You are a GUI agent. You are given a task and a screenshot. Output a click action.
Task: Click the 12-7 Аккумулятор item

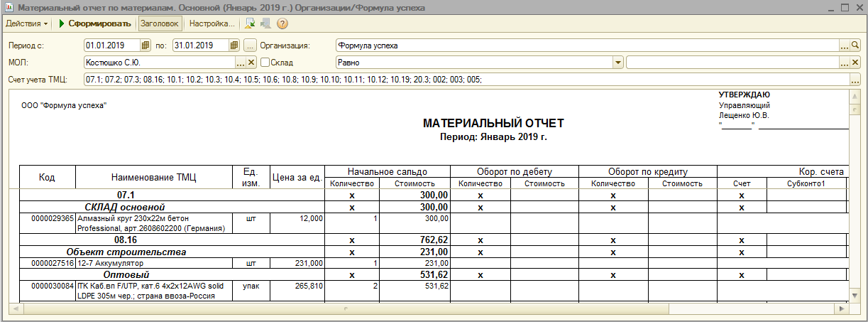coord(154,263)
